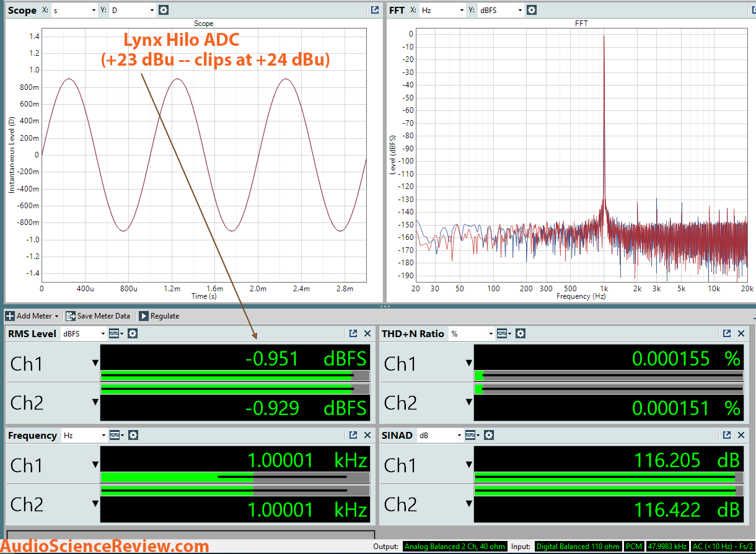The height and width of the screenshot is (554, 756).
Task: Open Scope X axis unit dropdown
Action: (74, 10)
